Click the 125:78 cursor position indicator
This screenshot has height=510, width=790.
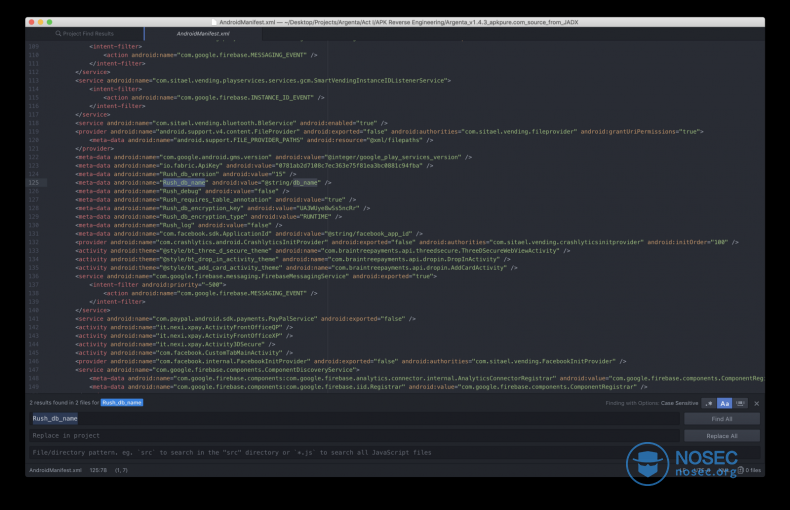coord(98,470)
